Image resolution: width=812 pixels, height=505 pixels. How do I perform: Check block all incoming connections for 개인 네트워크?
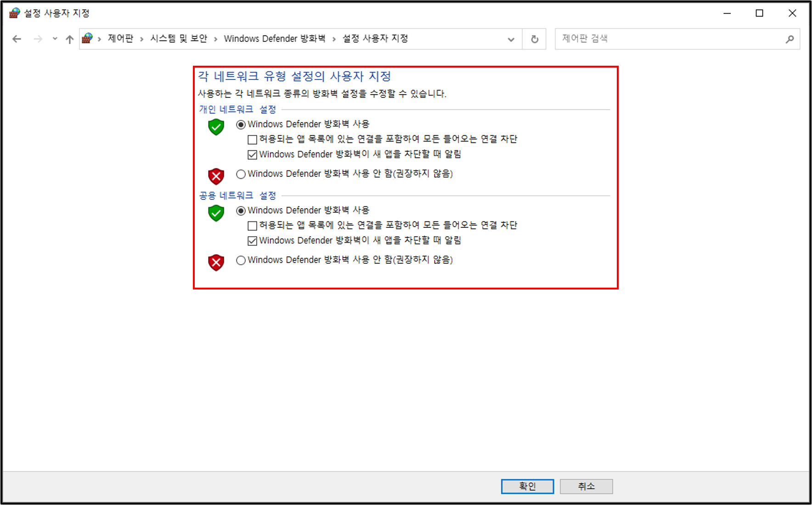tap(252, 139)
